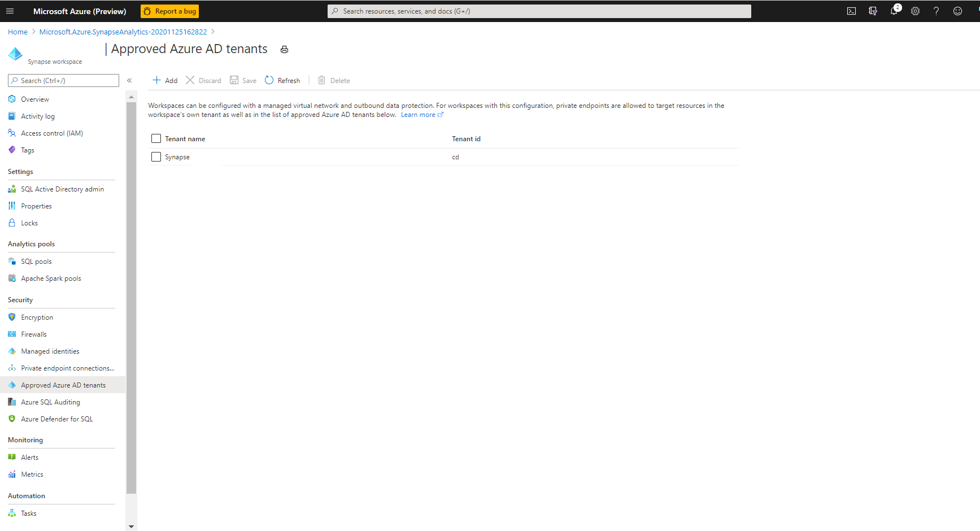Go to Home breadcrumb
Image resolution: width=980 pixels, height=531 pixels.
click(x=18, y=32)
